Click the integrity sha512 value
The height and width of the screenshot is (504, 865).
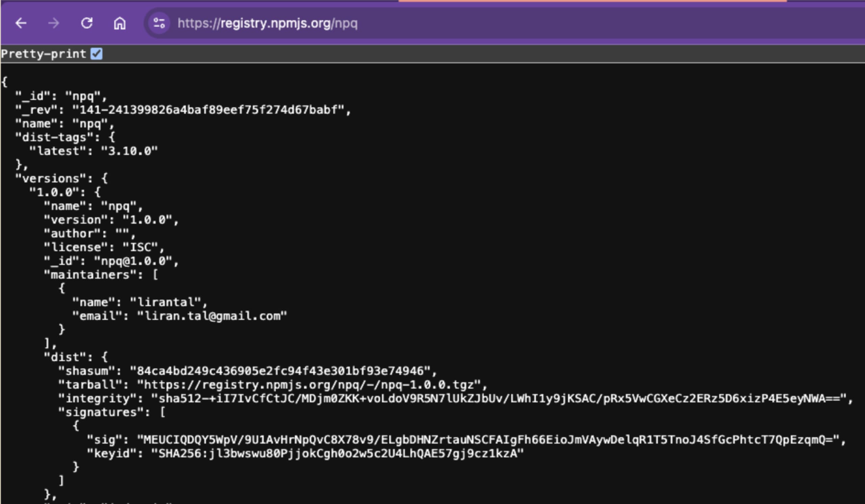pos(498,398)
